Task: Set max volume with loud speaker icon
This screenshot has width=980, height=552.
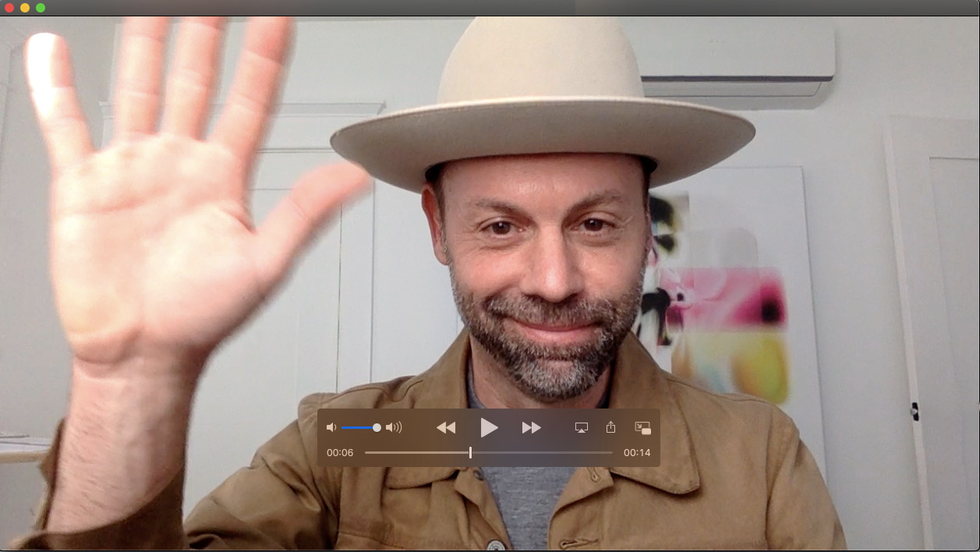Action: (394, 427)
